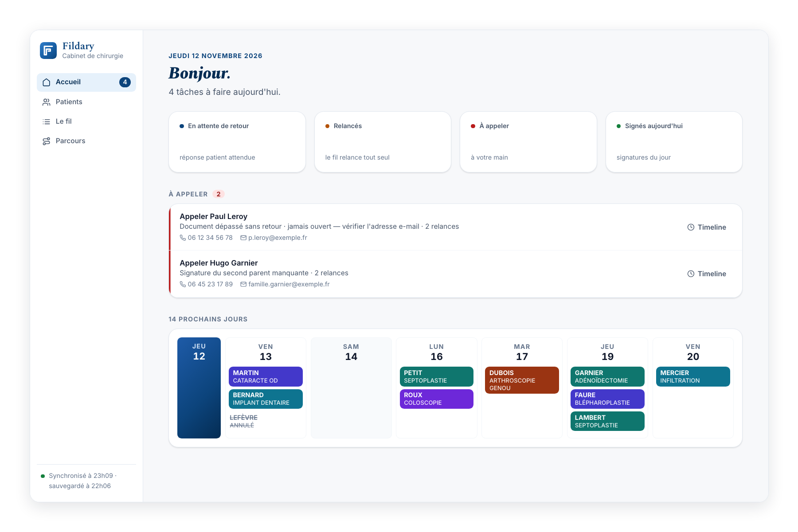Open the En attente de retour card
The height and width of the screenshot is (532, 798).
[x=237, y=142]
